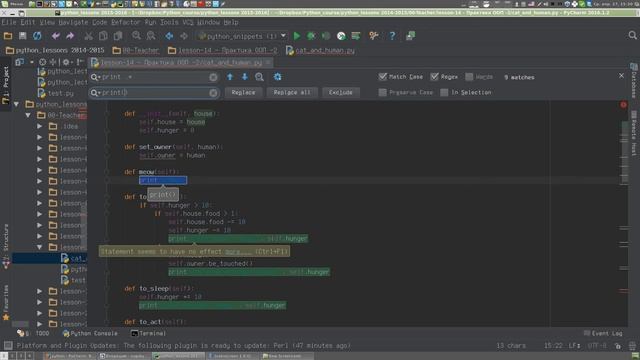Follow the 'more...' link in the warning tooltip

[x=238, y=252]
